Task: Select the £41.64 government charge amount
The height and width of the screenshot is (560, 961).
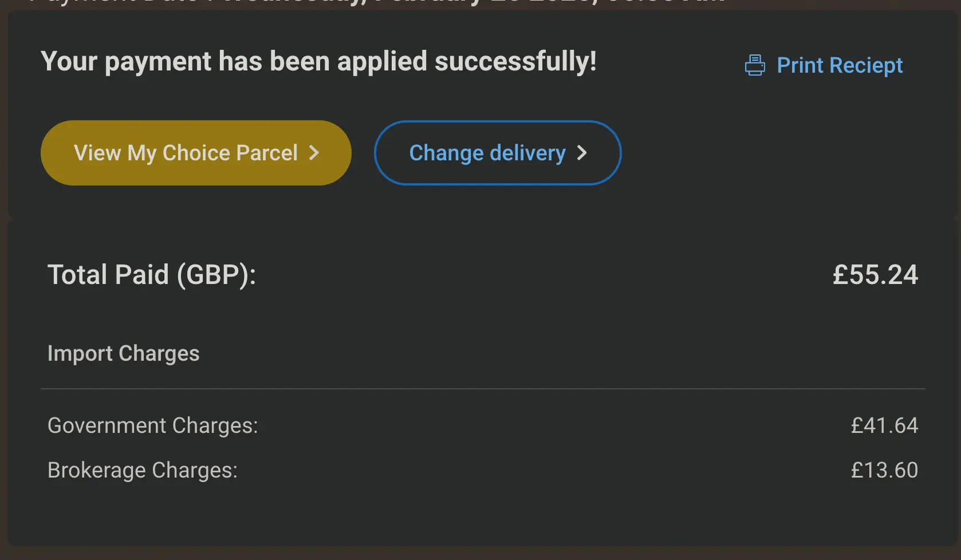Action: (884, 425)
